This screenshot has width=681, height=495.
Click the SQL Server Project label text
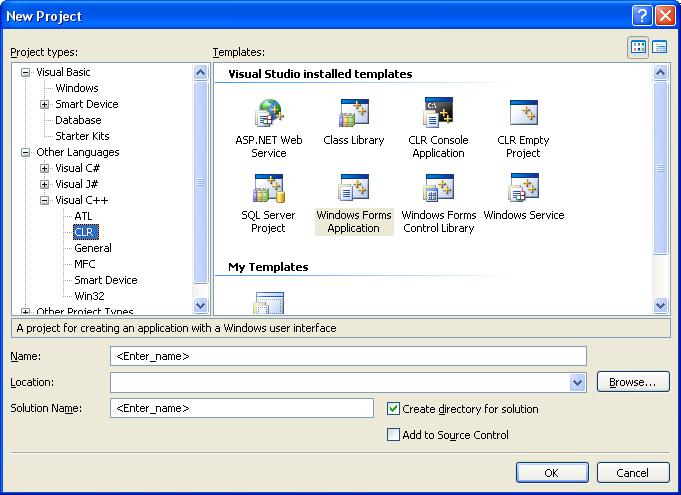268,221
